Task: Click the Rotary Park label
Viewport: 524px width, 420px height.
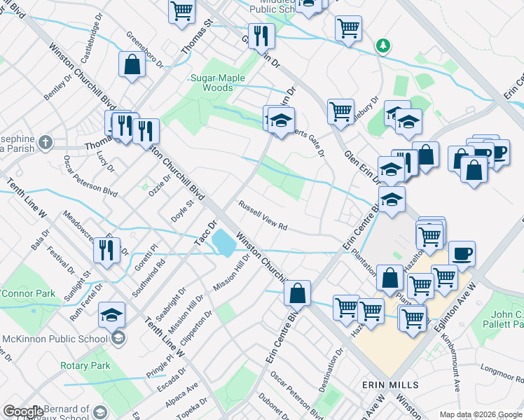Action: click(85, 365)
